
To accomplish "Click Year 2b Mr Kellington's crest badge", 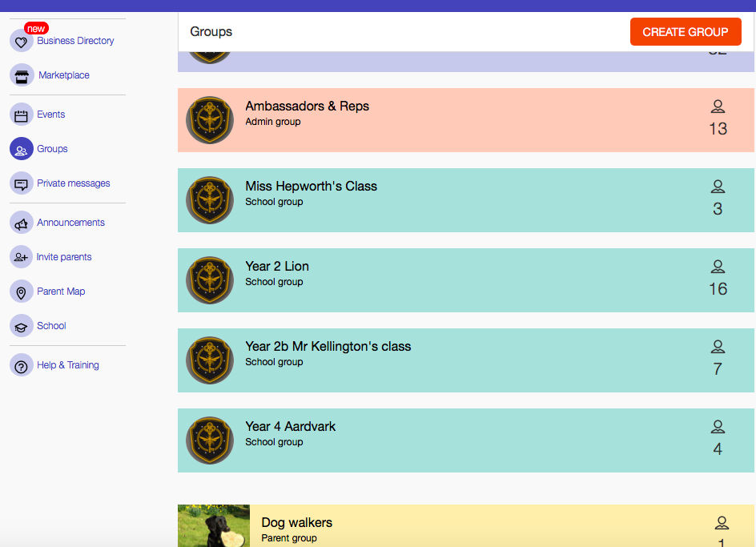I will coord(210,360).
